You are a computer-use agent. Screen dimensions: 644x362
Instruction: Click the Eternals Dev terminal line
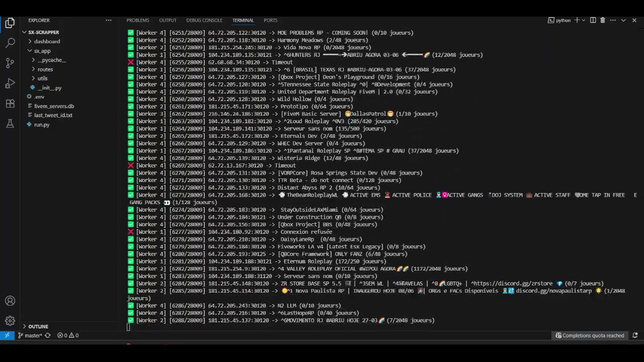[245, 136]
